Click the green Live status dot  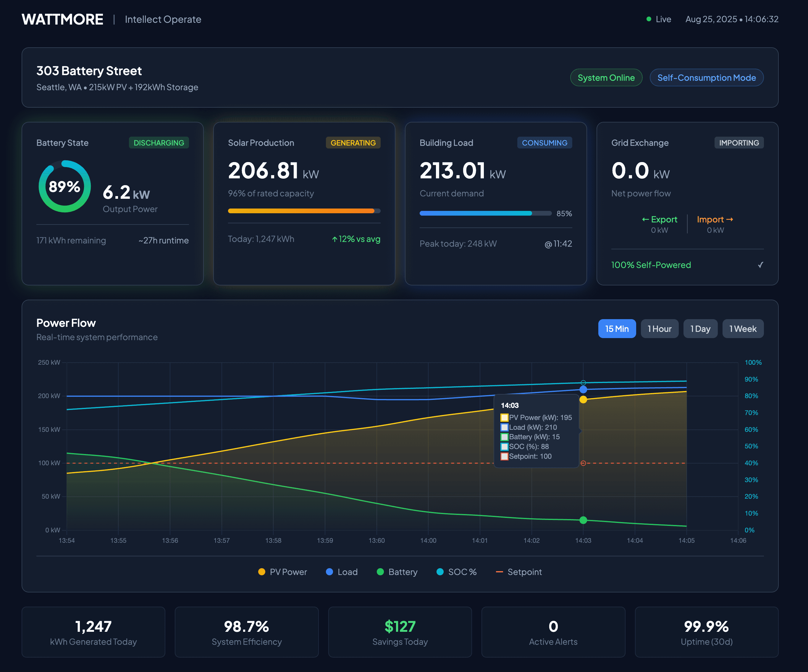pyautogui.click(x=649, y=19)
